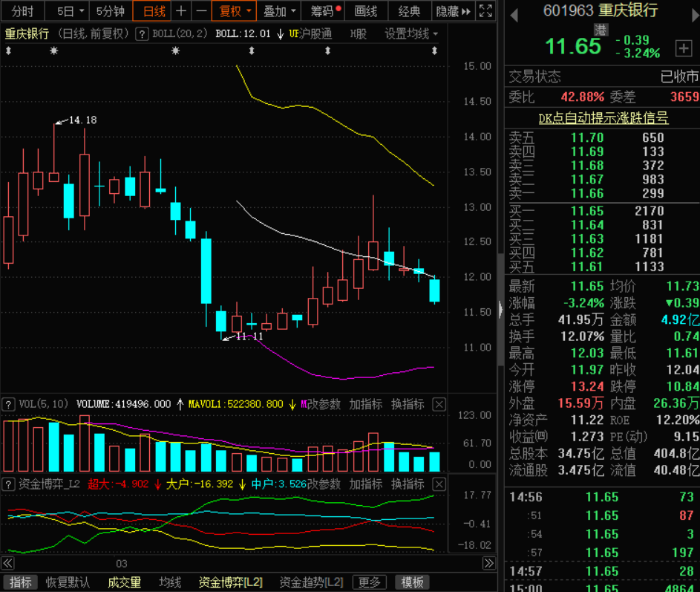Toggle the 筹码 chip distribution view
Screen dimensions: 700x592
coord(323,11)
